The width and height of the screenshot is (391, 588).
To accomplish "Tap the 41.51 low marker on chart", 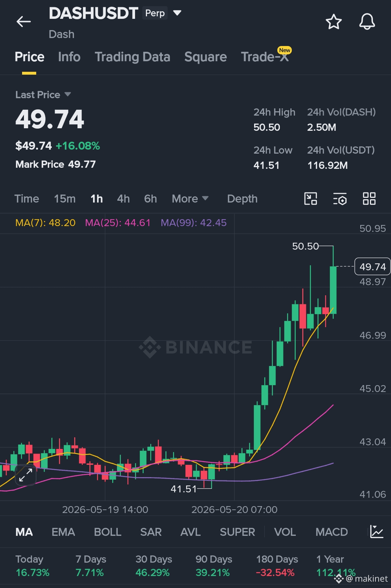I will tap(184, 489).
